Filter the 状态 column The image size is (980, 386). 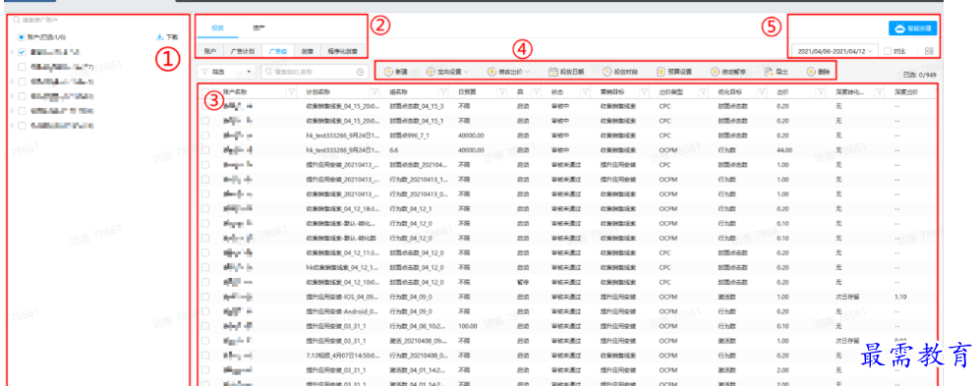tap(586, 91)
